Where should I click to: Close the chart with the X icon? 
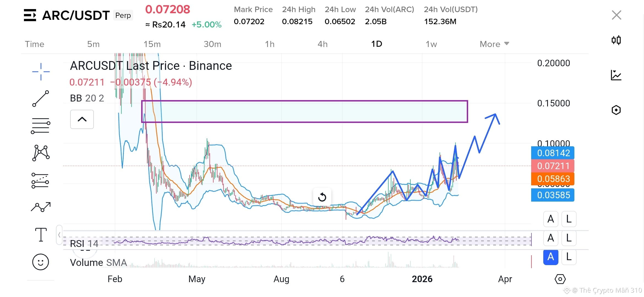click(x=616, y=15)
